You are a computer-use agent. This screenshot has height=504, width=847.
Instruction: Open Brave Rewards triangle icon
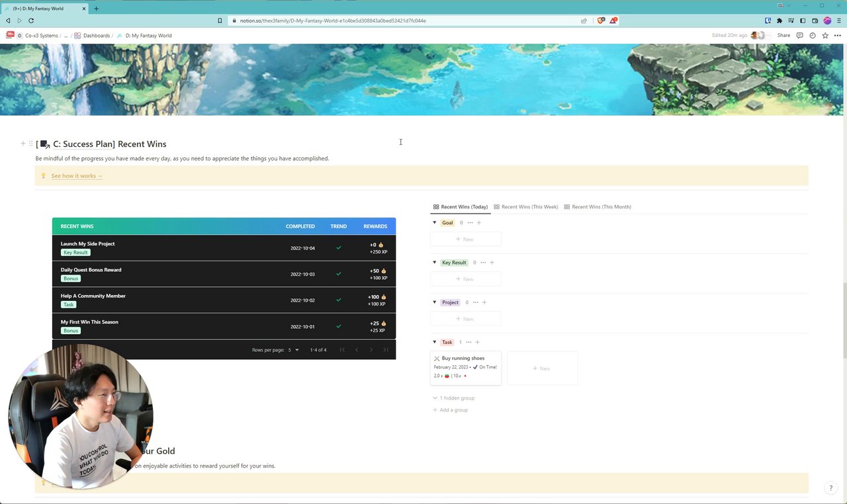pyautogui.click(x=613, y=21)
